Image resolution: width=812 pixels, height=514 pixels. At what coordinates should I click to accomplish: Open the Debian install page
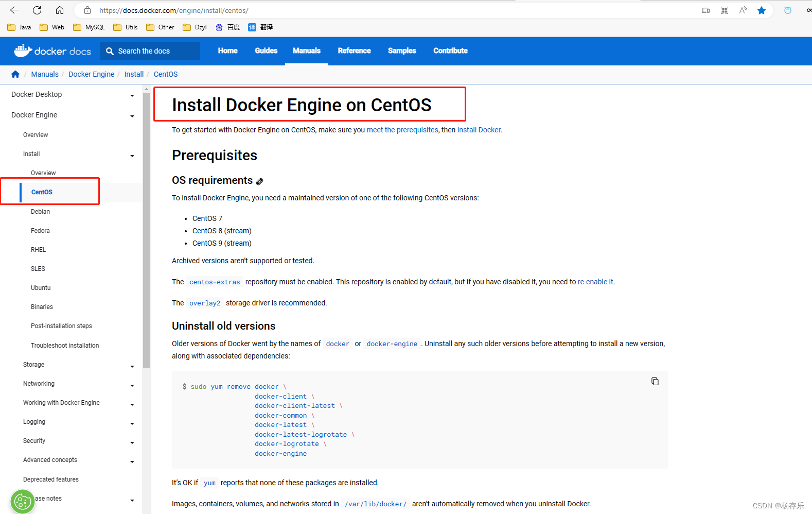coord(40,212)
